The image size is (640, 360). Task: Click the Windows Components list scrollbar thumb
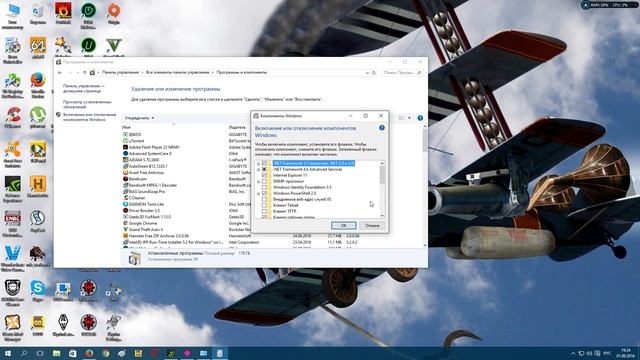coord(382,175)
